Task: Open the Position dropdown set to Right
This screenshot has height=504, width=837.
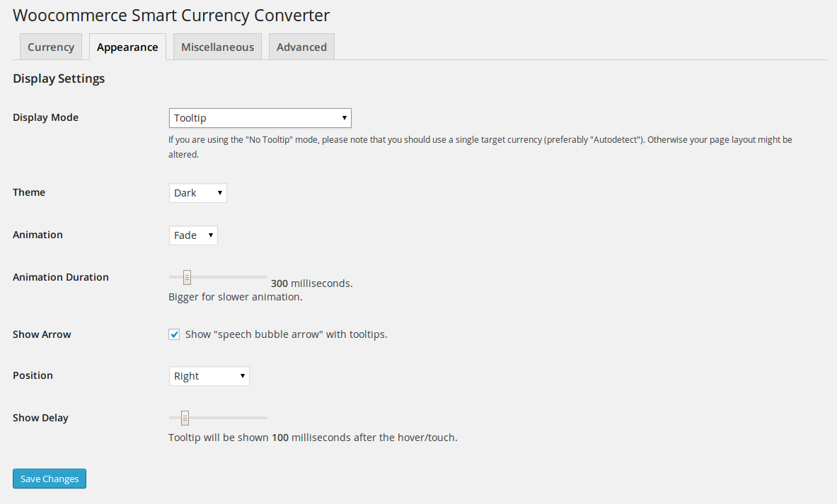Action: pos(209,376)
